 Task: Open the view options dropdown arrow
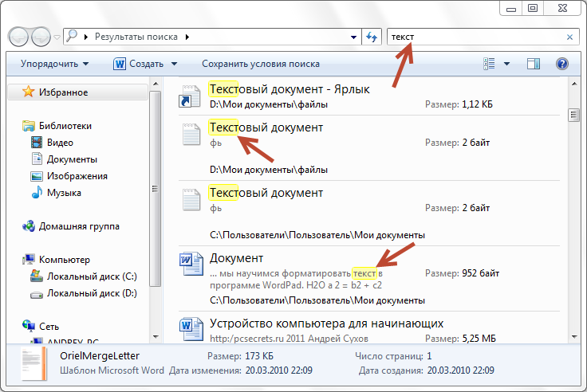pos(506,64)
